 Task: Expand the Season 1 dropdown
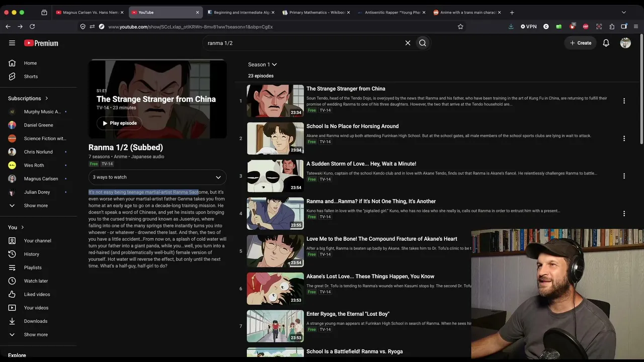click(x=262, y=65)
